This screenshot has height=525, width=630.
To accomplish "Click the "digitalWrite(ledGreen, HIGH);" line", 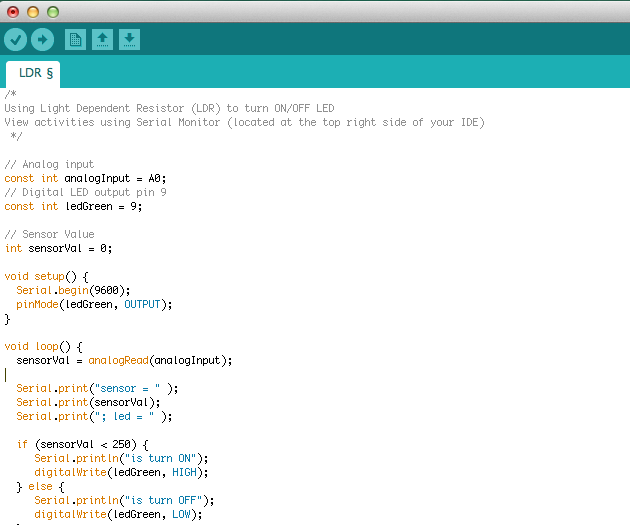I will click(x=121, y=472).
